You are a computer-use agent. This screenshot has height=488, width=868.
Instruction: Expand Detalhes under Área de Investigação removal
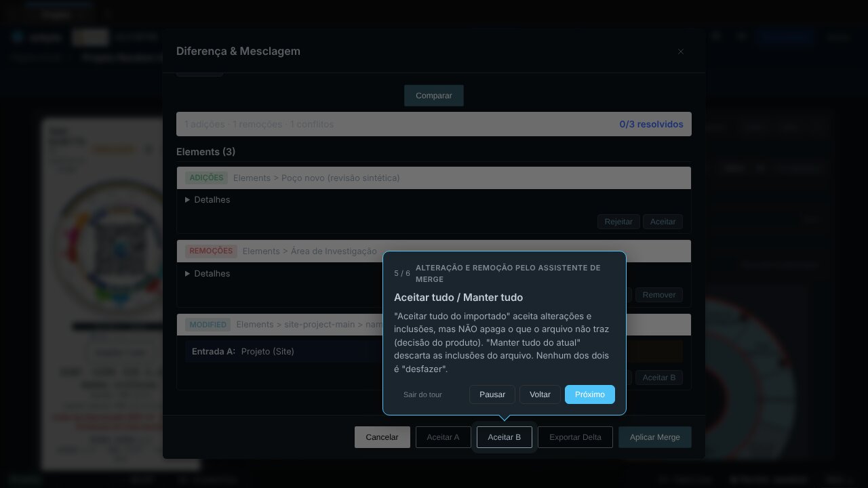tap(208, 274)
